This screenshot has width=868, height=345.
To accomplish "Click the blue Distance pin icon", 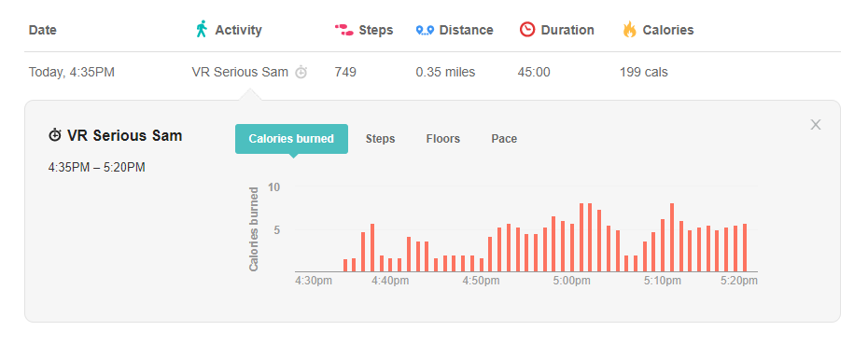I will [x=425, y=30].
